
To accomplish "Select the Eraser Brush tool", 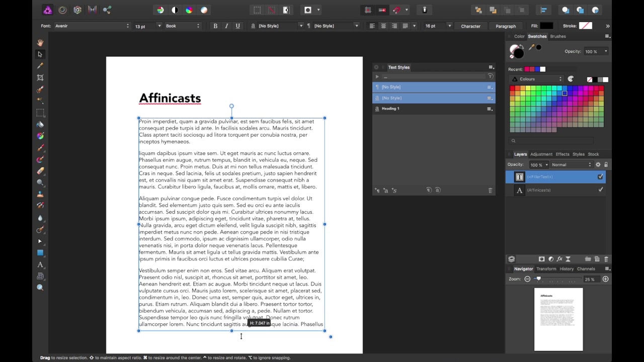I will (x=40, y=171).
